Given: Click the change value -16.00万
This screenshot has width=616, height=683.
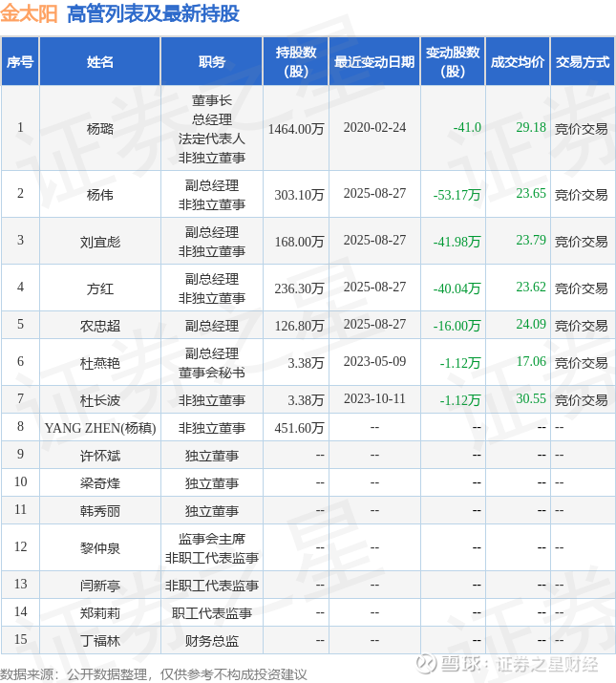Looking at the screenshot, I should pyautogui.click(x=457, y=326).
